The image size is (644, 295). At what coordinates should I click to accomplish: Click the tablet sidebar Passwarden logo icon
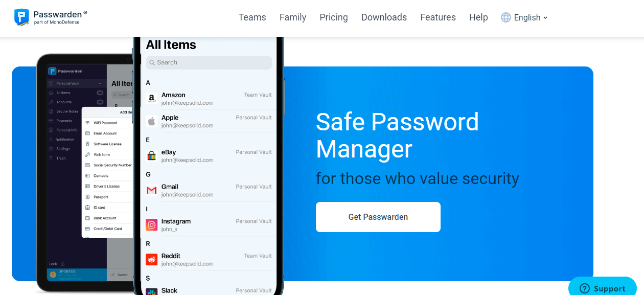coord(52,71)
